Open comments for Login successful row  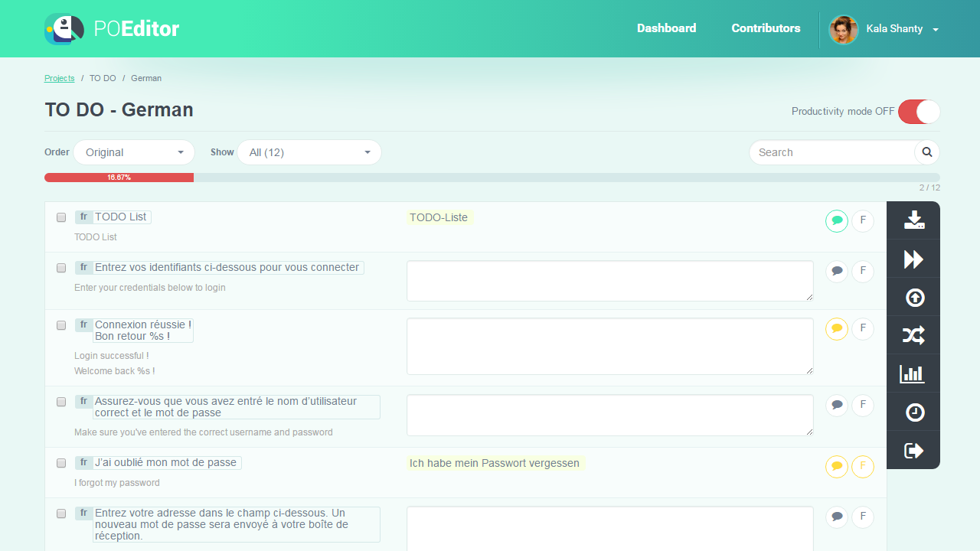[837, 328]
